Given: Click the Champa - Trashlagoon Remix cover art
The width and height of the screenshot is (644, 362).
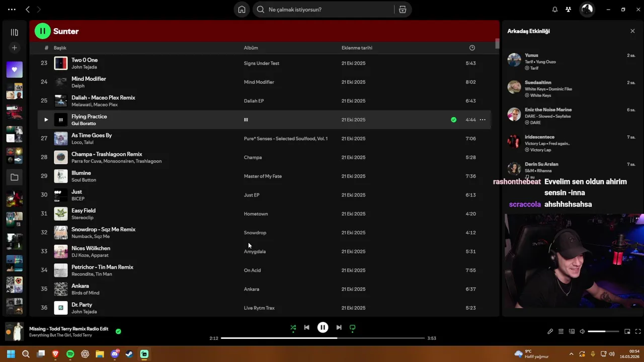Looking at the screenshot, I should 61,157.
